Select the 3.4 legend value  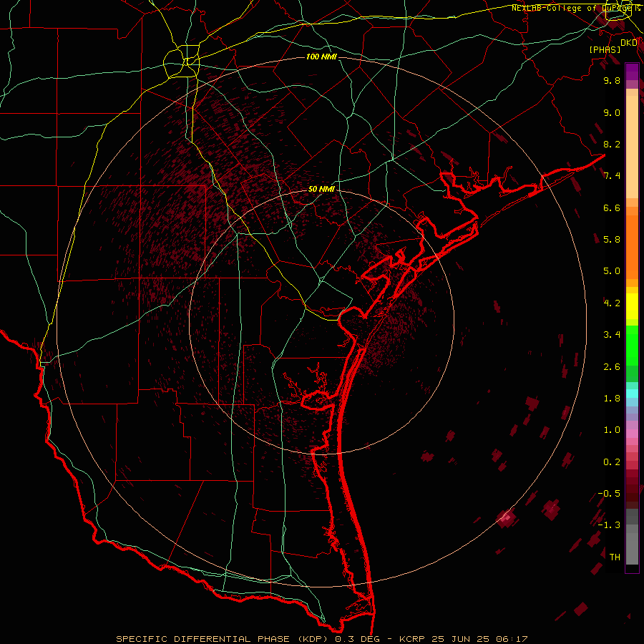tap(612, 335)
